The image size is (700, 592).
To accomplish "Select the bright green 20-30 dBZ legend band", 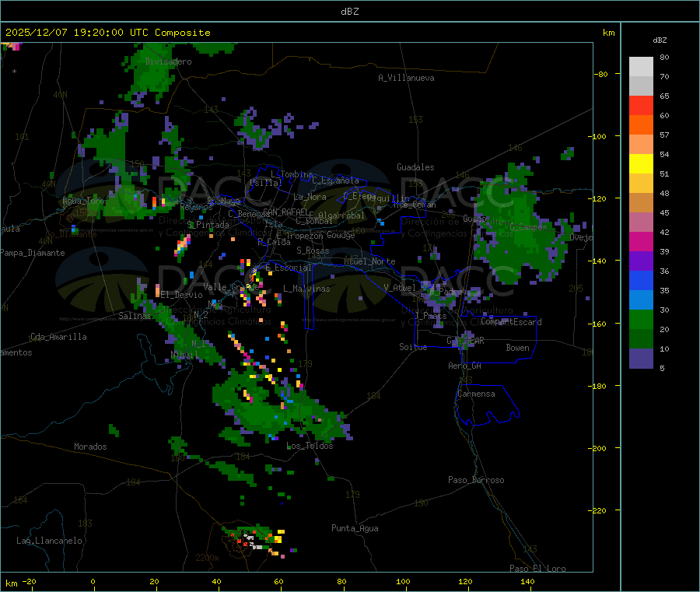I will (x=641, y=320).
